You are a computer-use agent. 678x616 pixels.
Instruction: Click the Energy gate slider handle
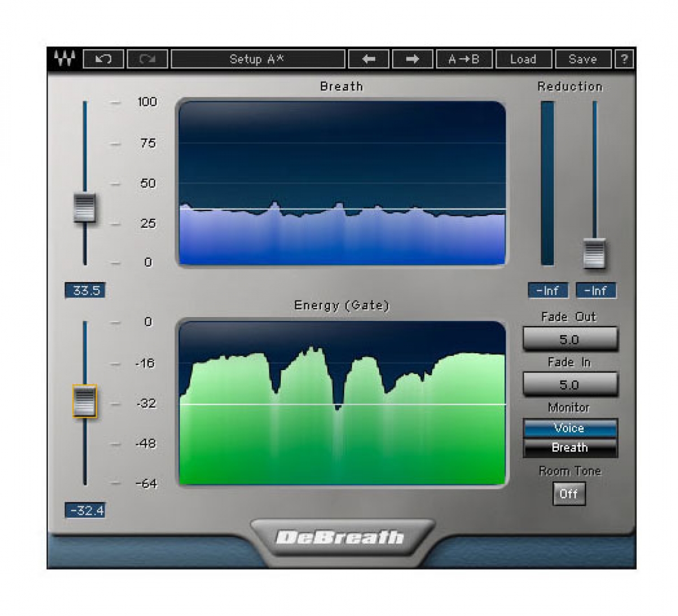[x=85, y=401]
